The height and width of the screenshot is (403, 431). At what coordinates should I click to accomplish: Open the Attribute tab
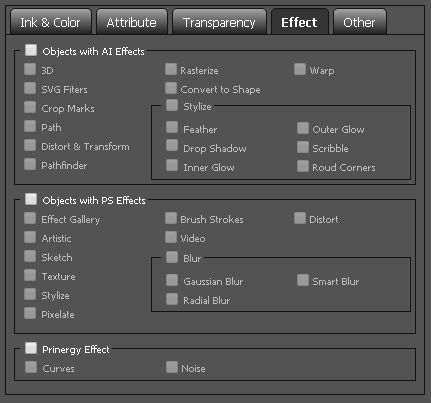coord(132,22)
